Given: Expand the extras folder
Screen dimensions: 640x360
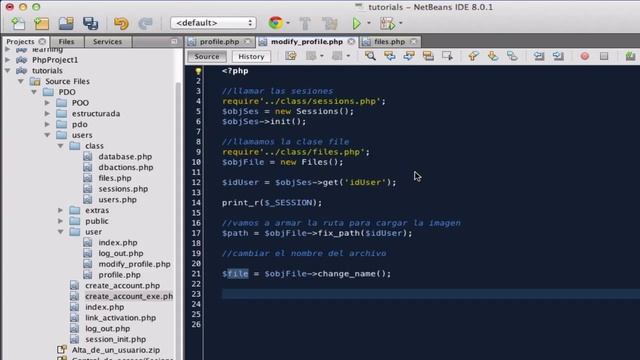Looking at the screenshot, I should click(60, 210).
